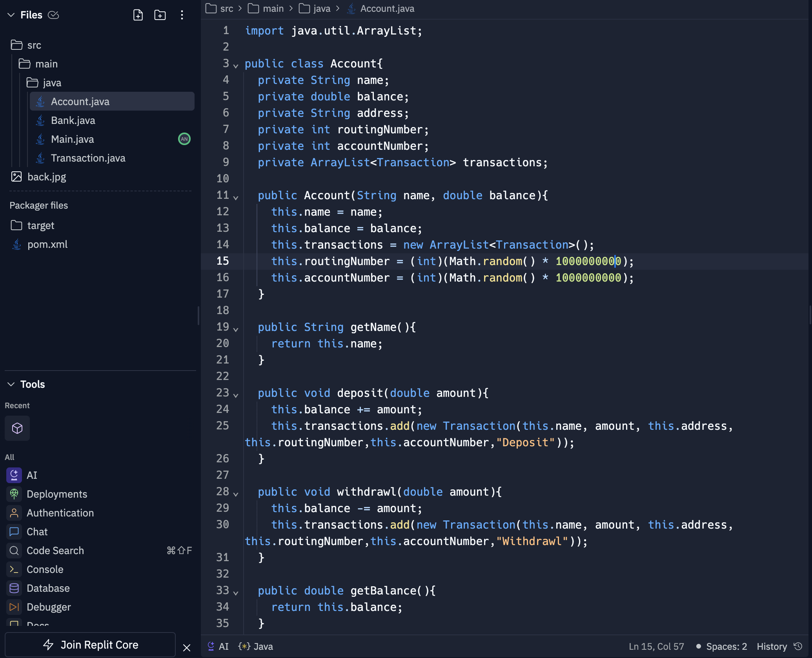Open the Files three-dot menu
The image size is (812, 658).
tap(182, 15)
